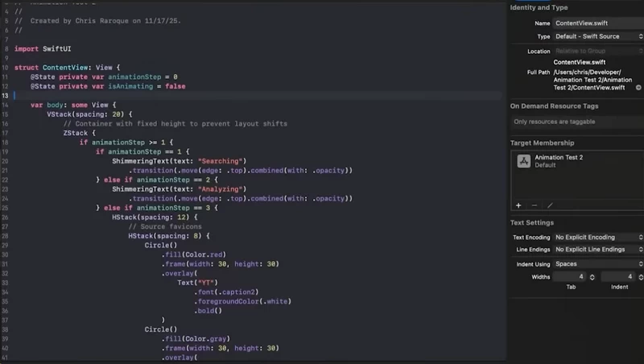
Task: Open the Text Encoding dropdown
Action: 598,237
